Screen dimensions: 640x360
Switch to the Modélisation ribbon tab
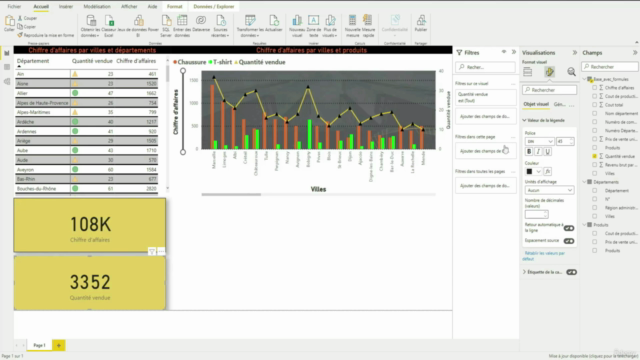[x=97, y=7]
